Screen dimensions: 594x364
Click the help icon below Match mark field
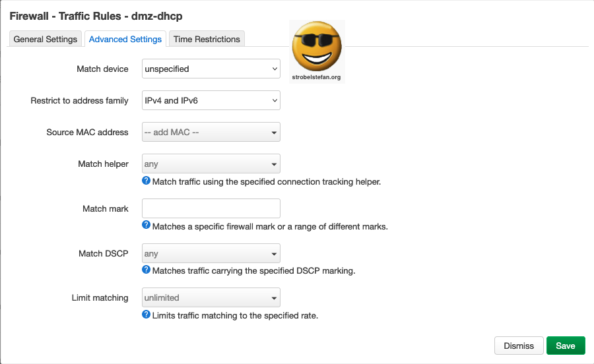(147, 226)
